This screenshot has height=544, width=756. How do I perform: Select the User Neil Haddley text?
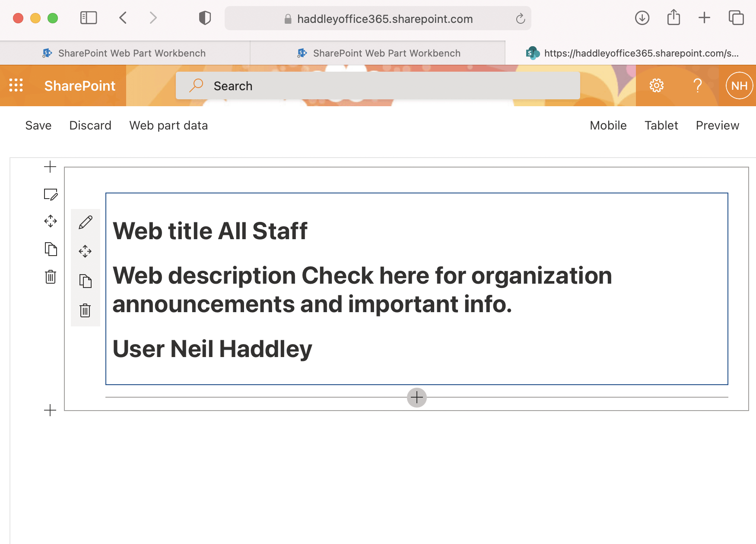pyautogui.click(x=213, y=349)
